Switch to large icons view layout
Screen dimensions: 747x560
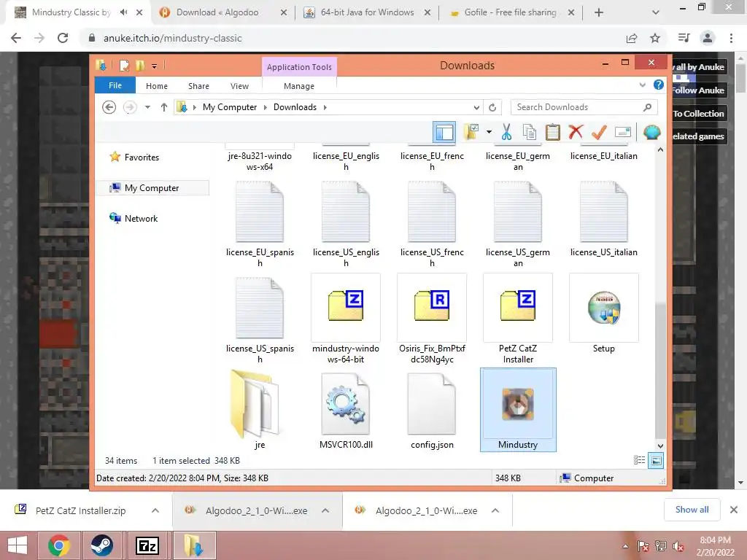point(656,460)
